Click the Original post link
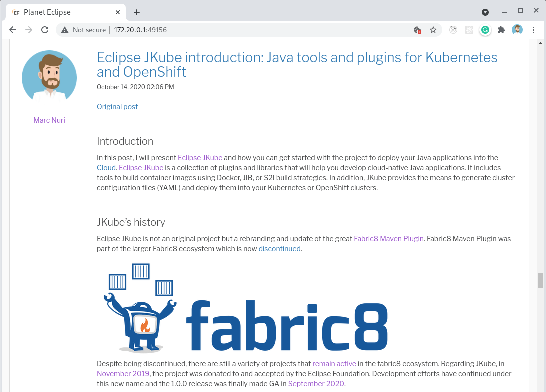 tap(117, 107)
